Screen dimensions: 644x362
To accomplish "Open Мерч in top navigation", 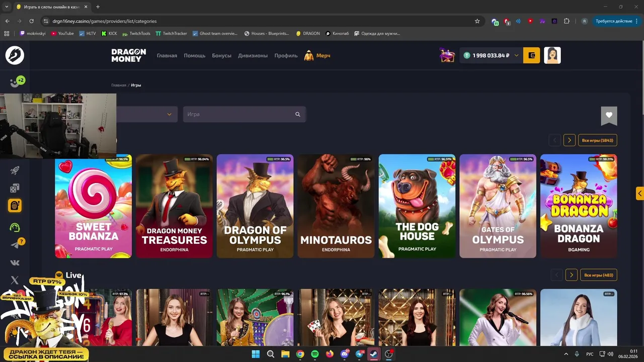I will tap(317, 55).
